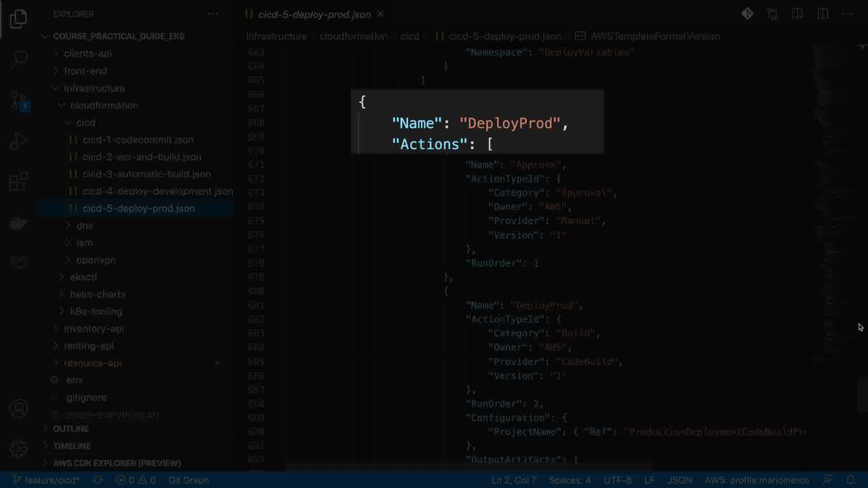The height and width of the screenshot is (488, 868).
Task: Click the Split Editor Right icon
Action: [823, 14]
